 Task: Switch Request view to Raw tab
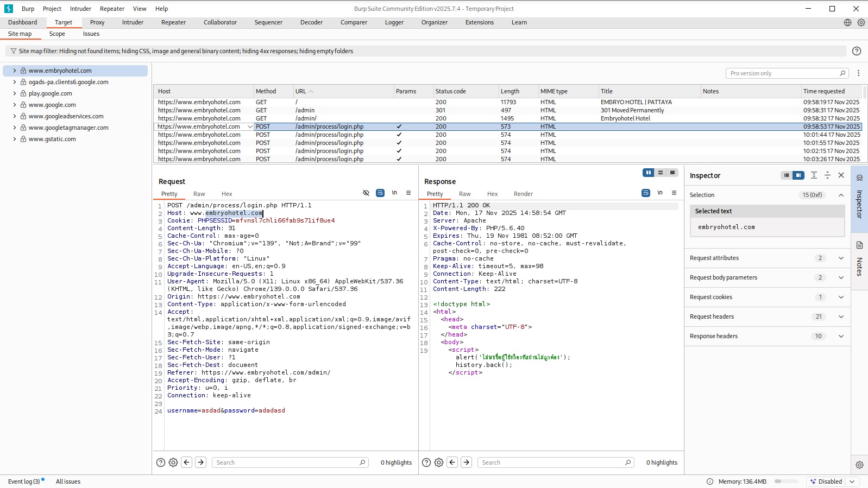[199, 194]
